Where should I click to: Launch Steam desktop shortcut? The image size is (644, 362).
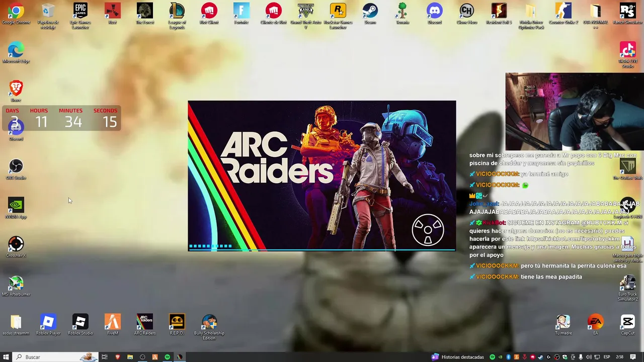click(x=370, y=14)
